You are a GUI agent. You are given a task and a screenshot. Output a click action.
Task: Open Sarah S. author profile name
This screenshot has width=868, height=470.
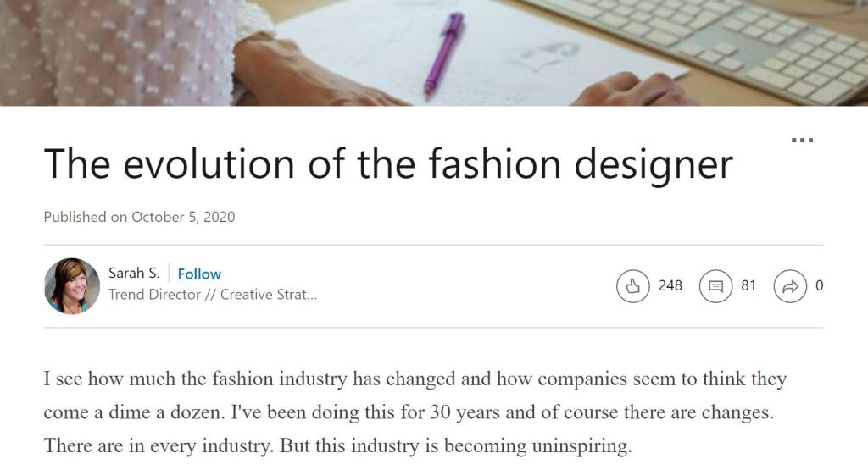click(x=134, y=273)
